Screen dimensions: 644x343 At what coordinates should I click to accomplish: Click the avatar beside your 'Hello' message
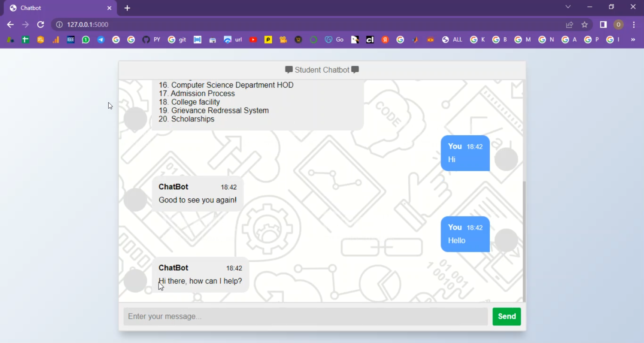click(x=506, y=240)
